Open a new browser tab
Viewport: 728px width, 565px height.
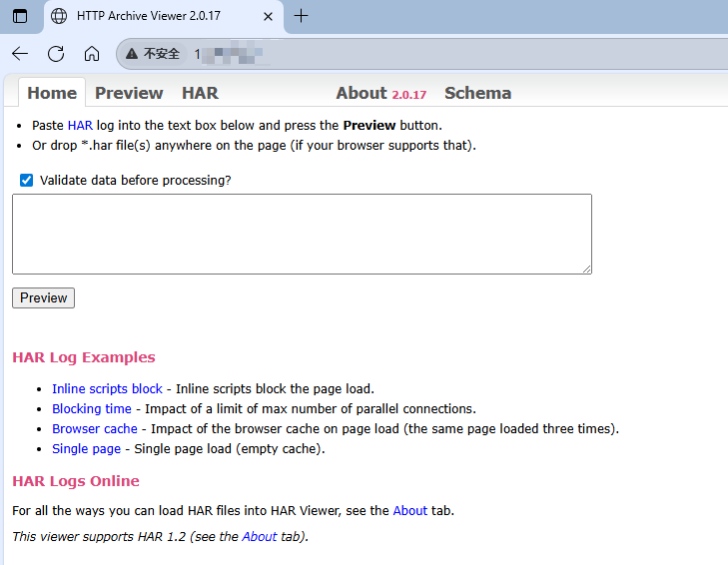point(301,16)
